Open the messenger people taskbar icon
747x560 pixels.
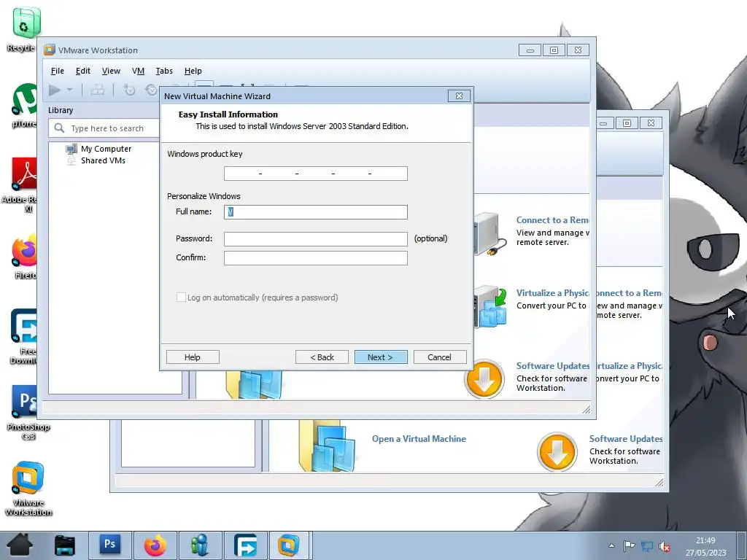click(x=200, y=545)
